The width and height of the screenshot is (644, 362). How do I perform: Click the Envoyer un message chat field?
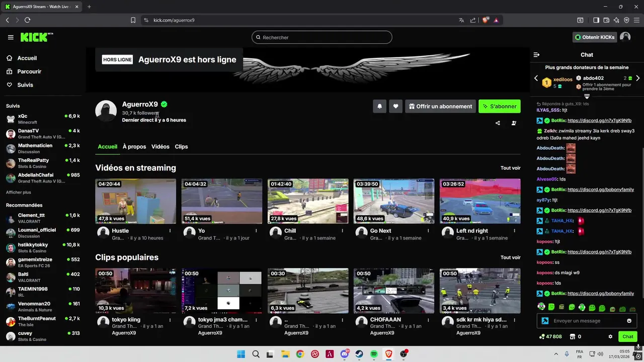pos(587,321)
